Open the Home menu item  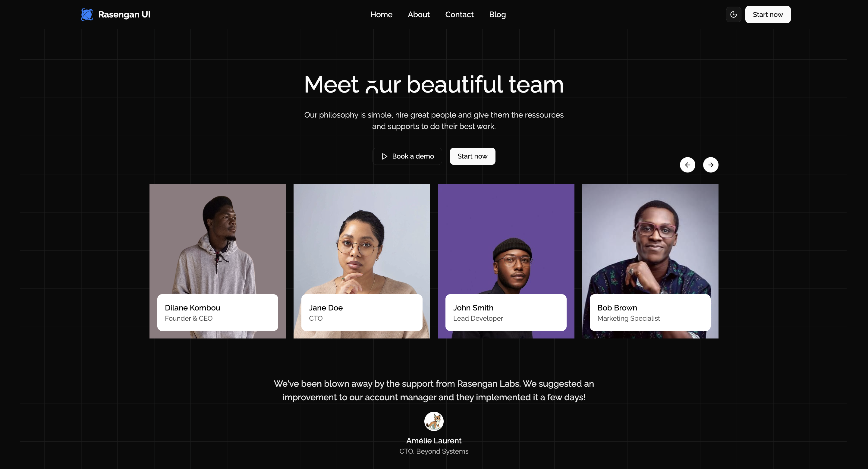coord(381,14)
